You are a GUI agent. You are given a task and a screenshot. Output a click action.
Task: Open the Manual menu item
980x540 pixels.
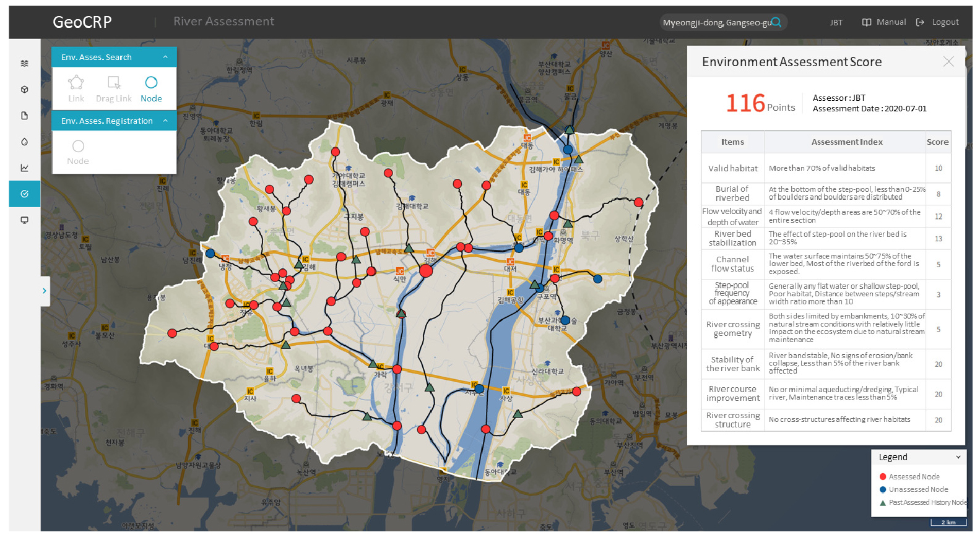point(884,22)
